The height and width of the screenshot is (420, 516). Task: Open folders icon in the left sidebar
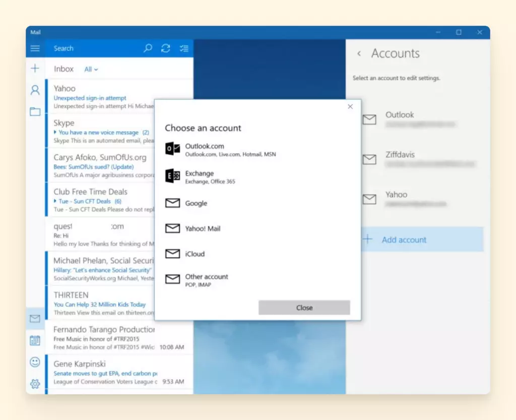[35, 111]
